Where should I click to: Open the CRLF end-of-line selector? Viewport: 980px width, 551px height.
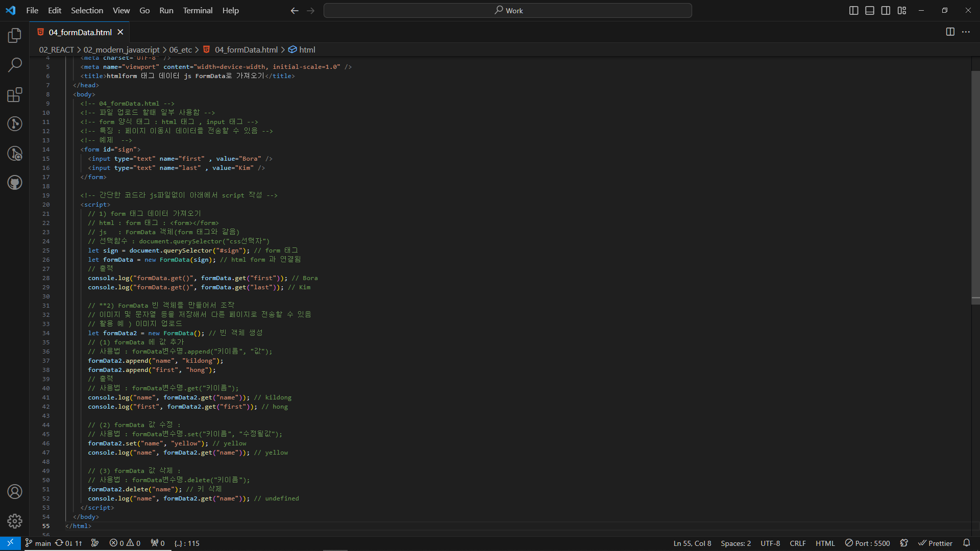pos(797,543)
